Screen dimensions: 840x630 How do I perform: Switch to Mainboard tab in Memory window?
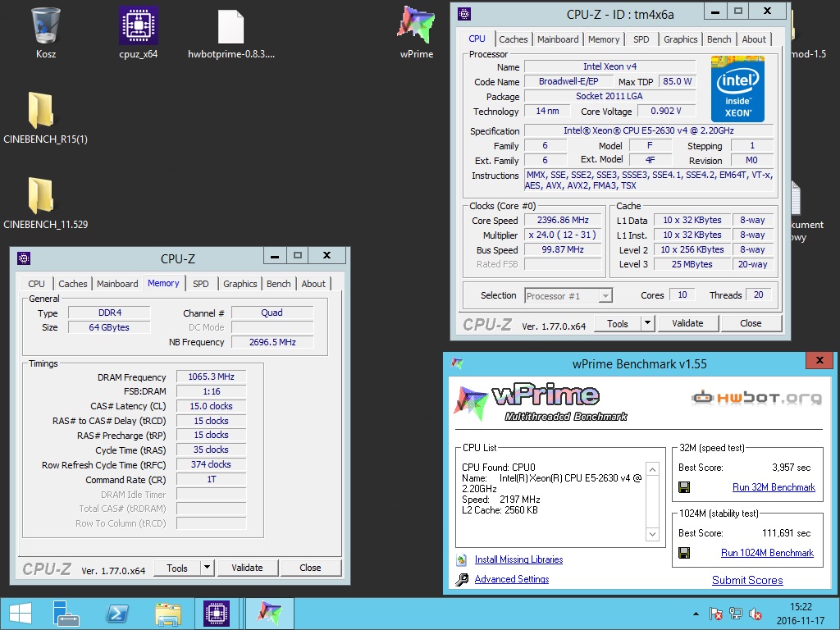point(117,283)
